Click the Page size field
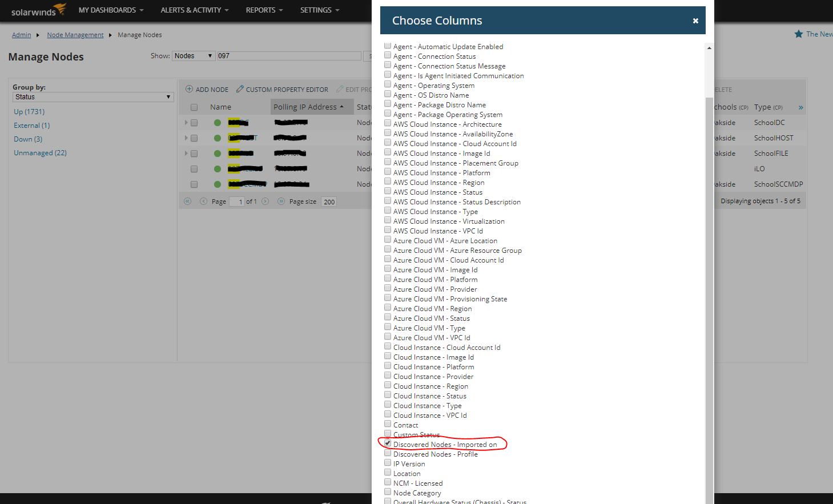 point(329,201)
